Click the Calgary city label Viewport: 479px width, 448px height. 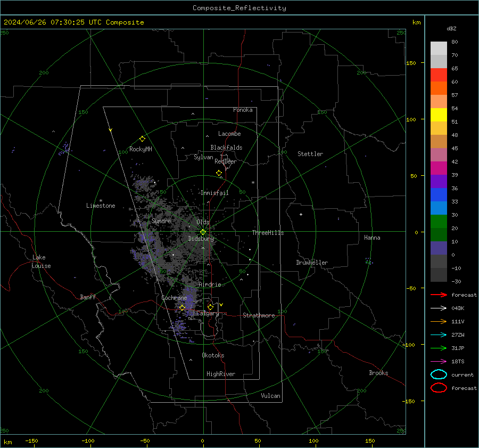208,313
